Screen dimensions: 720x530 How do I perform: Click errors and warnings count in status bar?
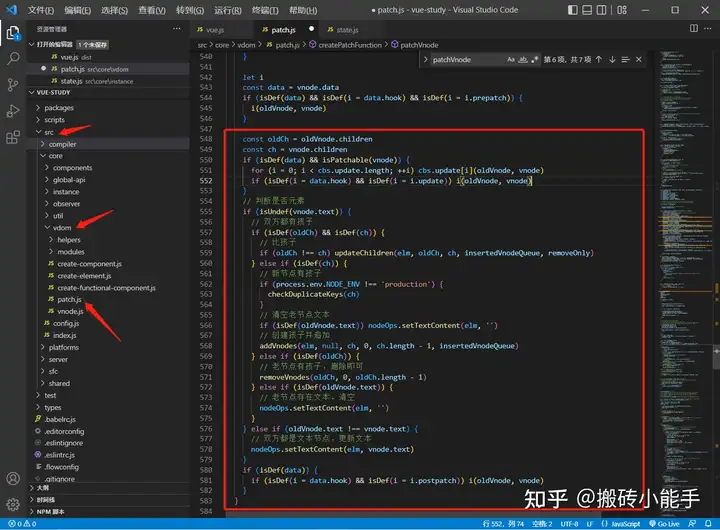tap(22, 524)
